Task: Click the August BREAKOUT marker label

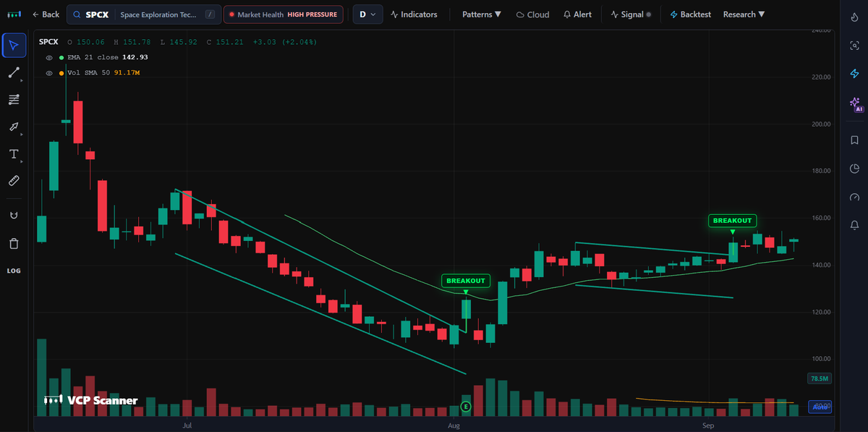Action: coord(466,281)
